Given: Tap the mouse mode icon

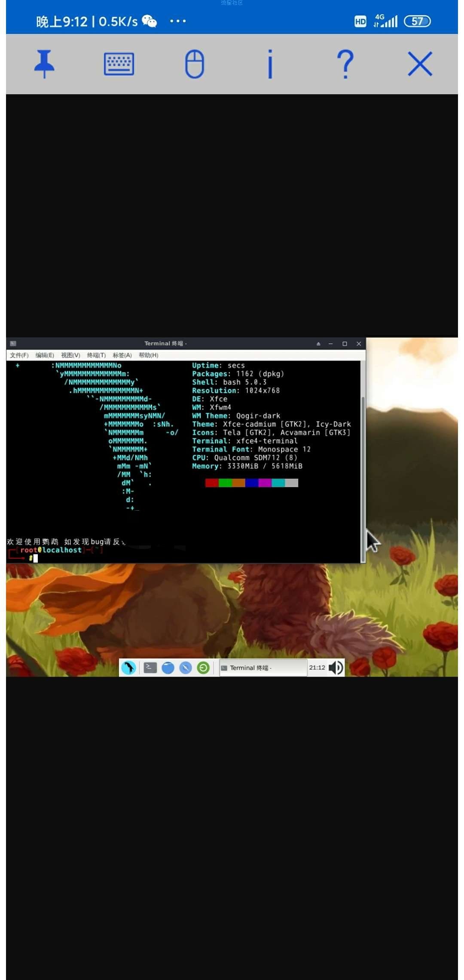Looking at the screenshot, I should point(194,64).
